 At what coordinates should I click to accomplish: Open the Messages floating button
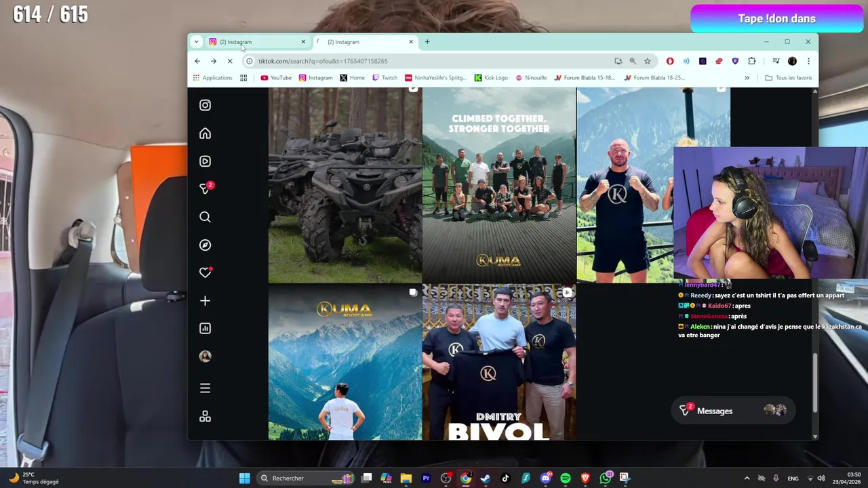coord(733,411)
